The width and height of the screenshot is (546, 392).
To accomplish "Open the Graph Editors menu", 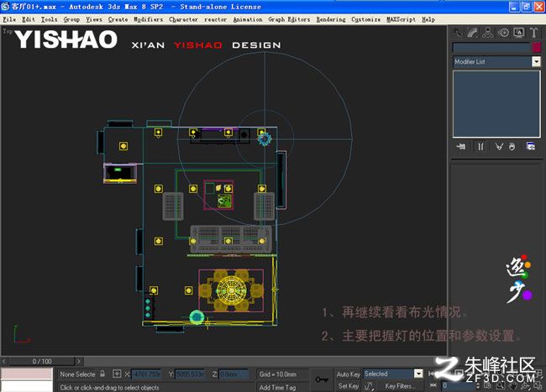I will (x=289, y=19).
